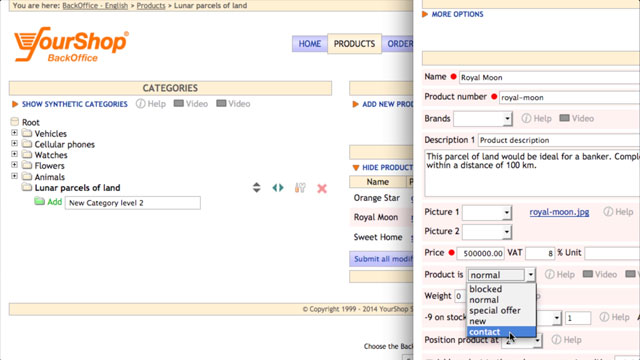Select Lunar parcels of land category
Viewport: 640px width, 360px height.
click(x=77, y=188)
